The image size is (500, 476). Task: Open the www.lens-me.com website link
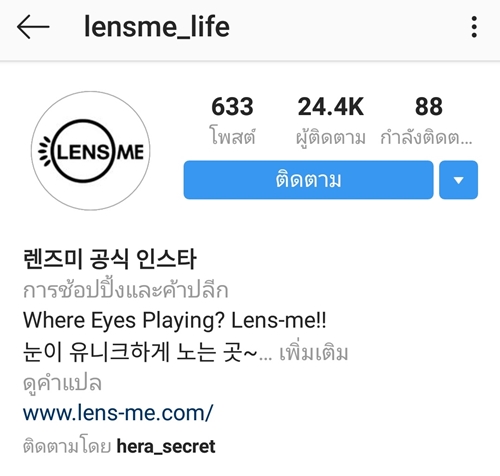pyautogui.click(x=118, y=413)
